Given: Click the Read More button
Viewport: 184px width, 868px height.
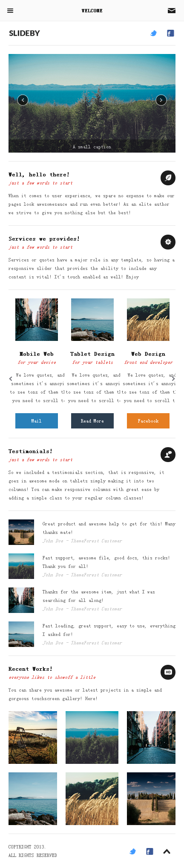Looking at the screenshot, I should pos(92,421).
